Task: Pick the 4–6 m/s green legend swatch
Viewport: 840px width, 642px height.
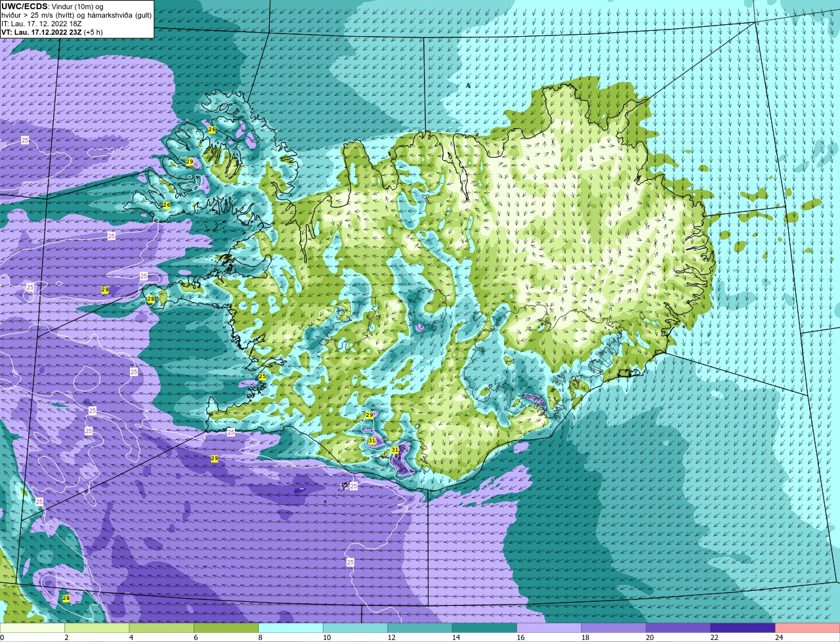Action: pyautogui.click(x=162, y=628)
